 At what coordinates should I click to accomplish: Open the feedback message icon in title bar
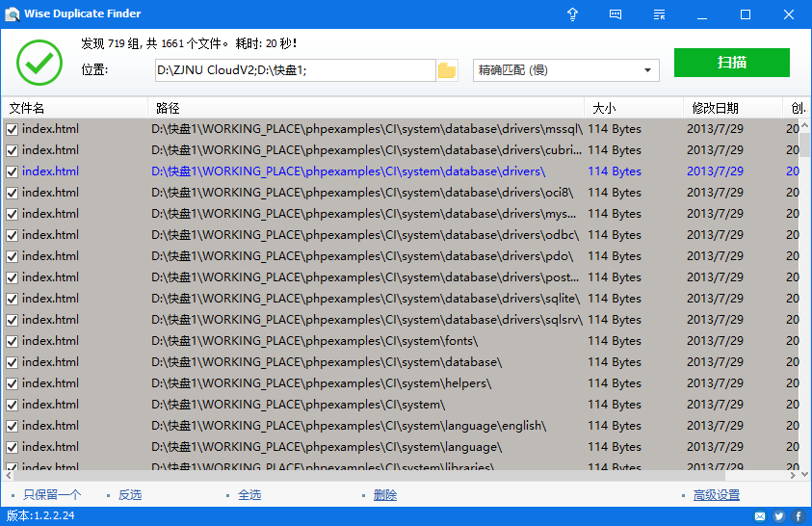pos(616,14)
